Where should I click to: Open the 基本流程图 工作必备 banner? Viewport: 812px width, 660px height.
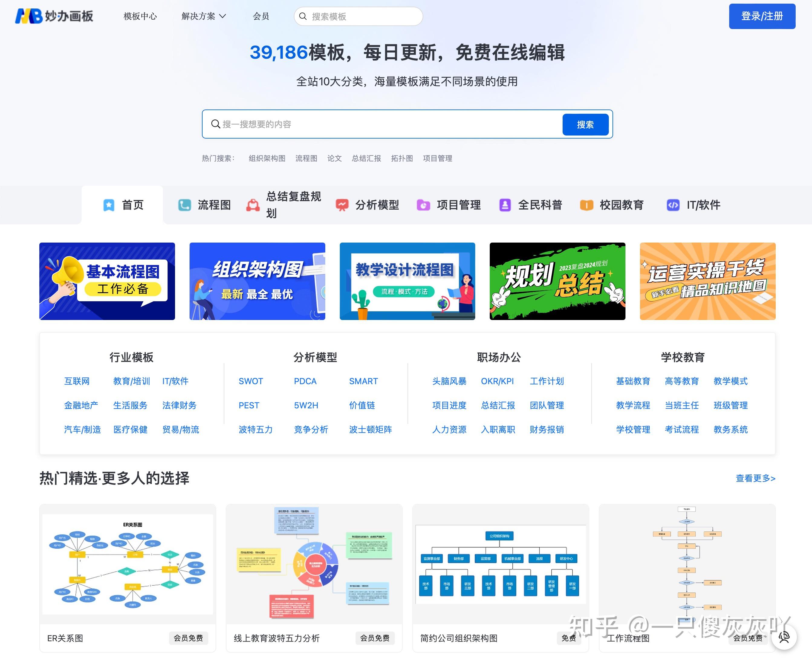point(107,281)
